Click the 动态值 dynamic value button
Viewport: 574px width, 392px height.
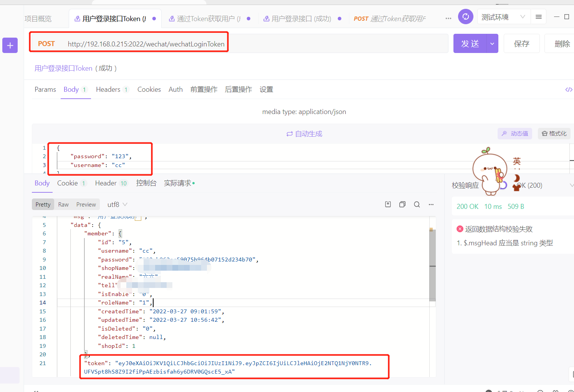[x=515, y=133]
